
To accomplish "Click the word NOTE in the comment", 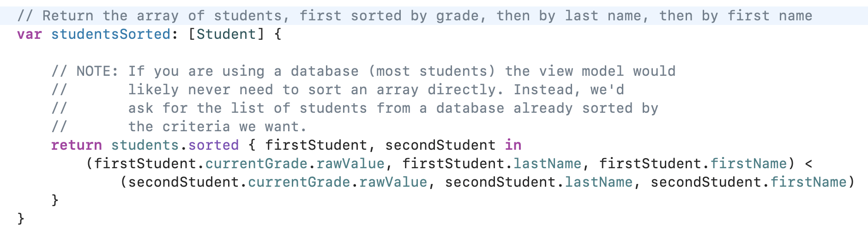I will coord(97,71).
